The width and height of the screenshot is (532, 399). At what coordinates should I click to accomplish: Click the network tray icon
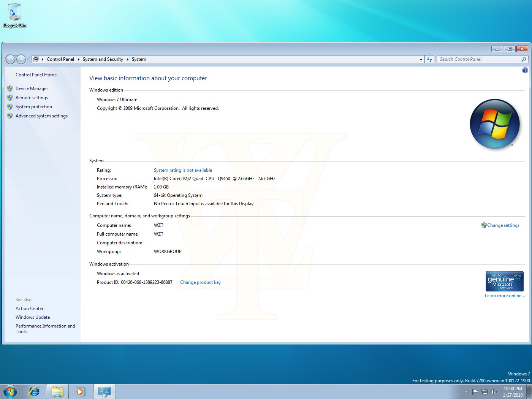[484, 392]
